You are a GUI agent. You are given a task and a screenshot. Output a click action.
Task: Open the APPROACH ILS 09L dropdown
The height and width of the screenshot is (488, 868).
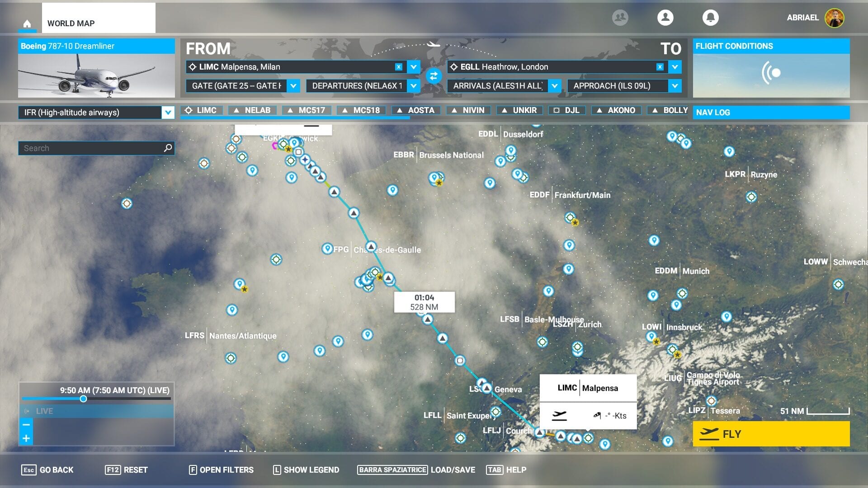tap(674, 86)
